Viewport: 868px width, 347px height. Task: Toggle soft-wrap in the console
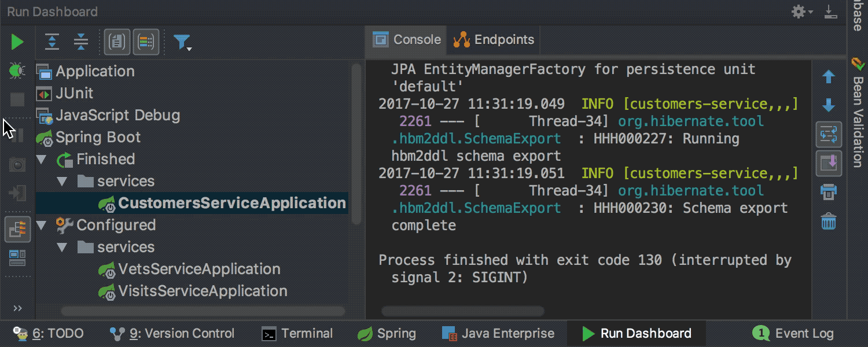pos(829,134)
